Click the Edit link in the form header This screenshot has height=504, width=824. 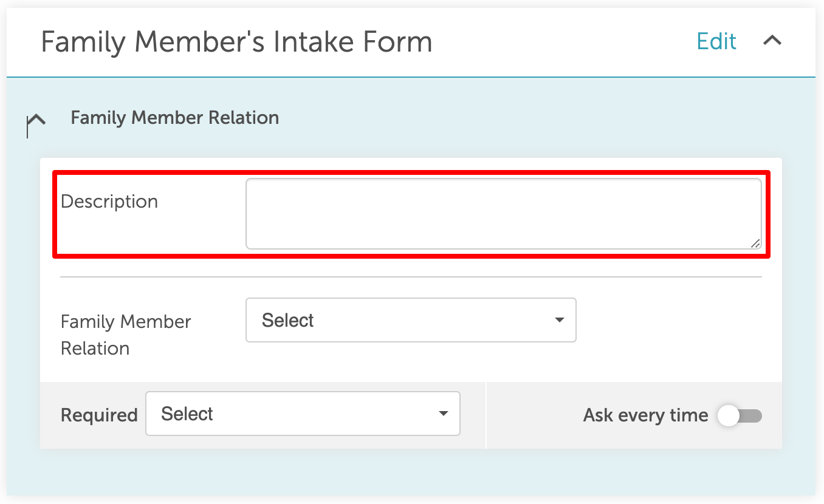tap(716, 41)
